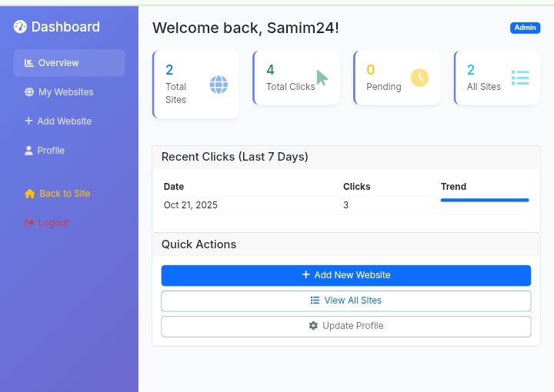
Task: Click the clicks value 3 in table
Action: click(x=346, y=205)
